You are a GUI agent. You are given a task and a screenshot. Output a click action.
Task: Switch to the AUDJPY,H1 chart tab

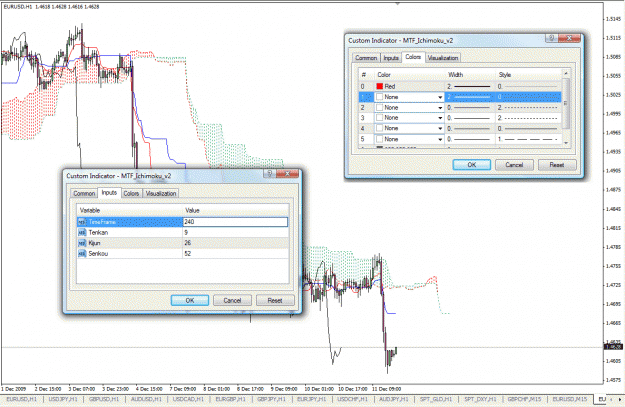coord(393,399)
